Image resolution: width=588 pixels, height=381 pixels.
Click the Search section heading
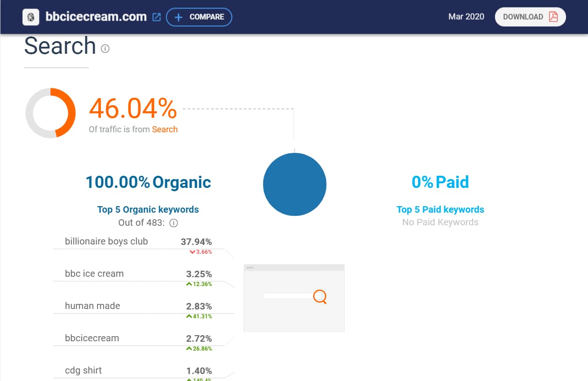(60, 46)
